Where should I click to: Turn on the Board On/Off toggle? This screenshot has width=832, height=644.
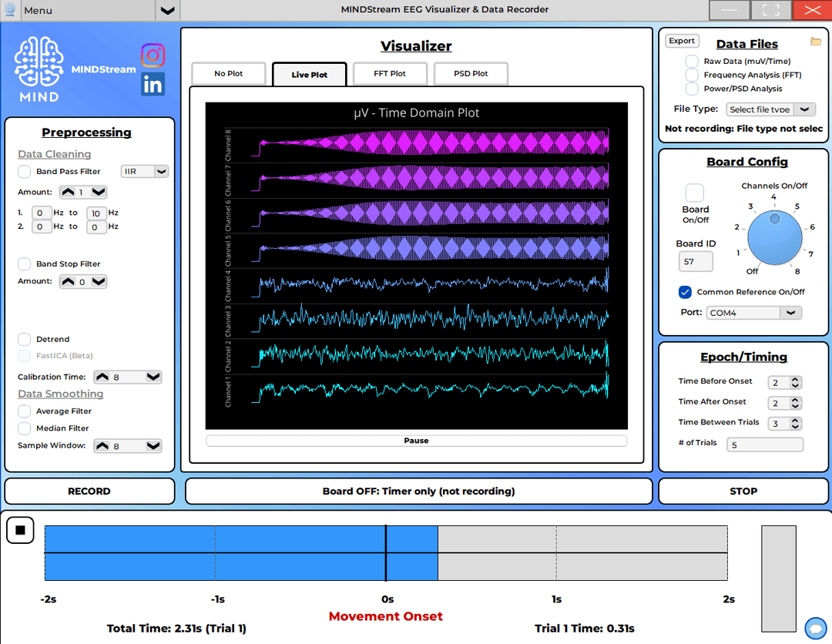click(x=694, y=193)
